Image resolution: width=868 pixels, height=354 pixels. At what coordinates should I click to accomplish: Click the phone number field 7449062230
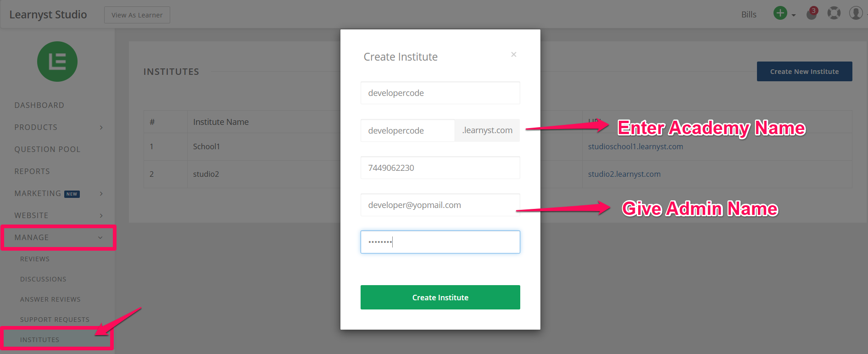click(x=440, y=168)
